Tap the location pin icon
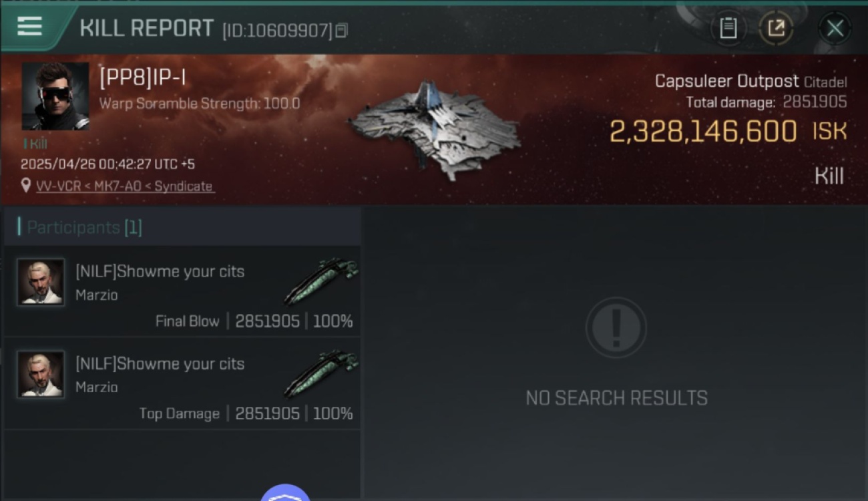This screenshot has width=868, height=501. click(x=26, y=186)
